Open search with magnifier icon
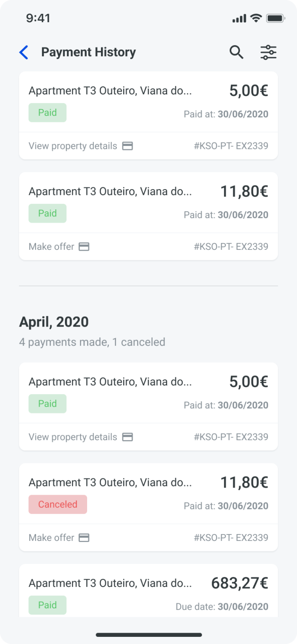 (x=236, y=52)
